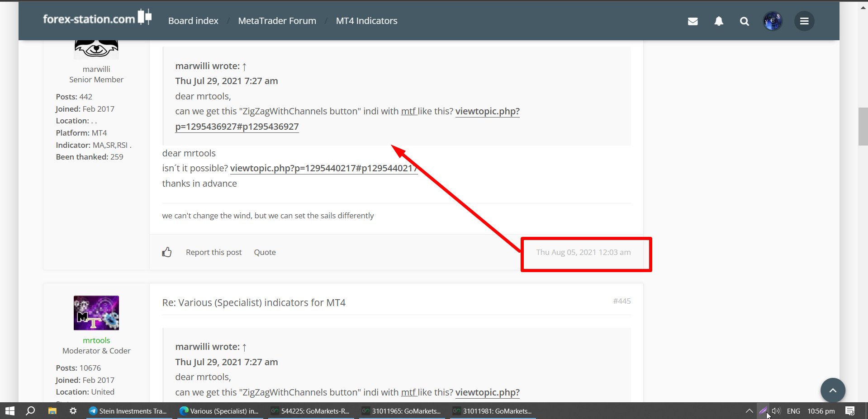Open post title 'Re: Various (Specialist) indicators for MT4'
This screenshot has width=868, height=419.
(254, 302)
